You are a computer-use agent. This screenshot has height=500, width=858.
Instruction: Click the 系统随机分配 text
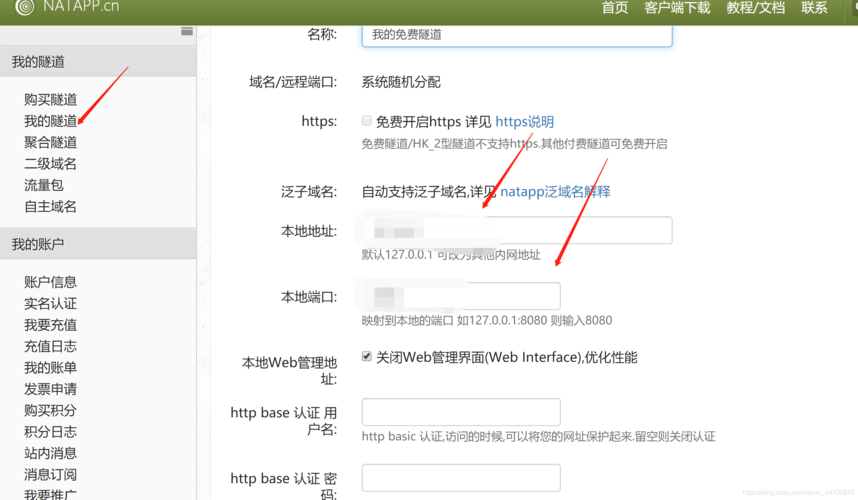click(401, 82)
